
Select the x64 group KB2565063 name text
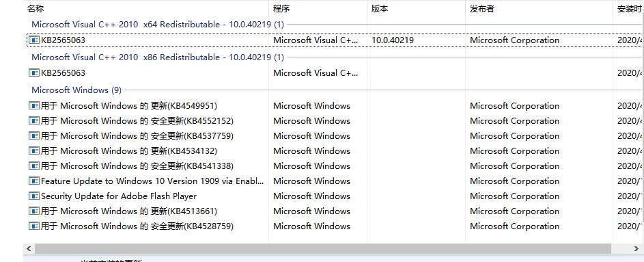pos(64,40)
